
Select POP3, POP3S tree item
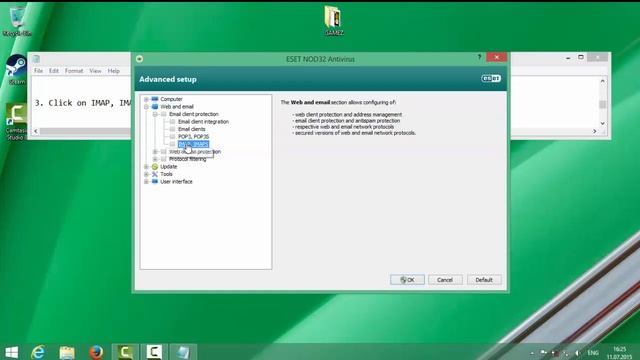(x=193, y=136)
